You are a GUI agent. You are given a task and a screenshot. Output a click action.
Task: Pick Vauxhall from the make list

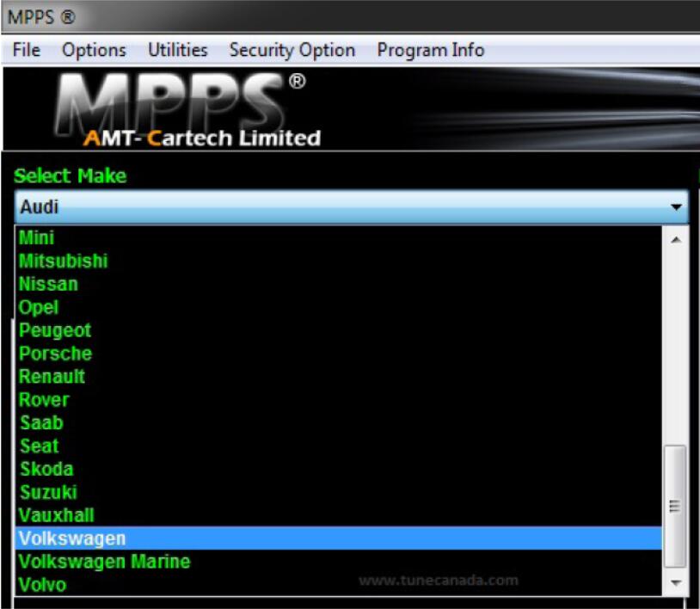pos(339,515)
